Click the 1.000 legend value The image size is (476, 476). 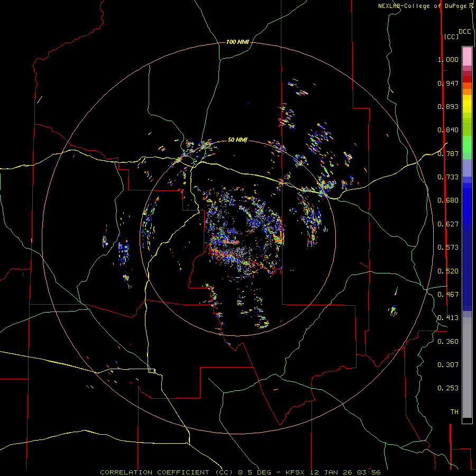click(448, 59)
